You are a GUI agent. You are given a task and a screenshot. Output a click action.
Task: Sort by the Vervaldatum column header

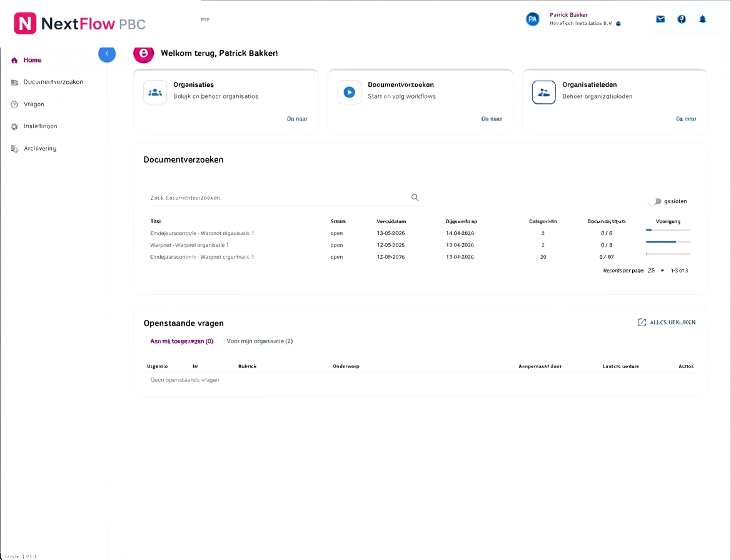click(391, 221)
